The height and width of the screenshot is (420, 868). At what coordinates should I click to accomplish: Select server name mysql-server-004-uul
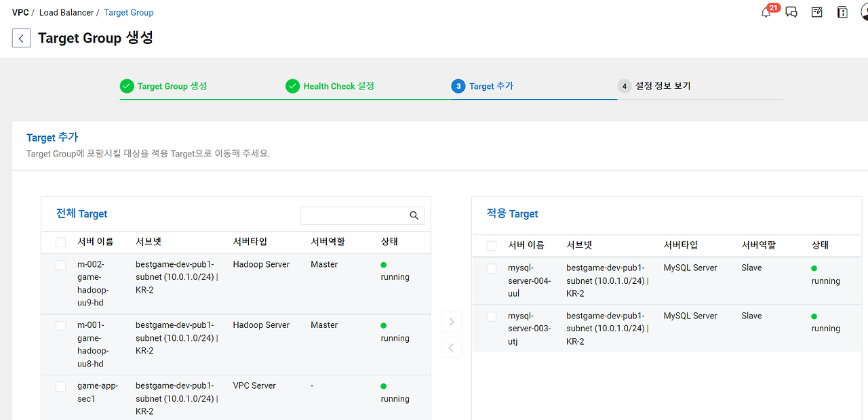530,280
